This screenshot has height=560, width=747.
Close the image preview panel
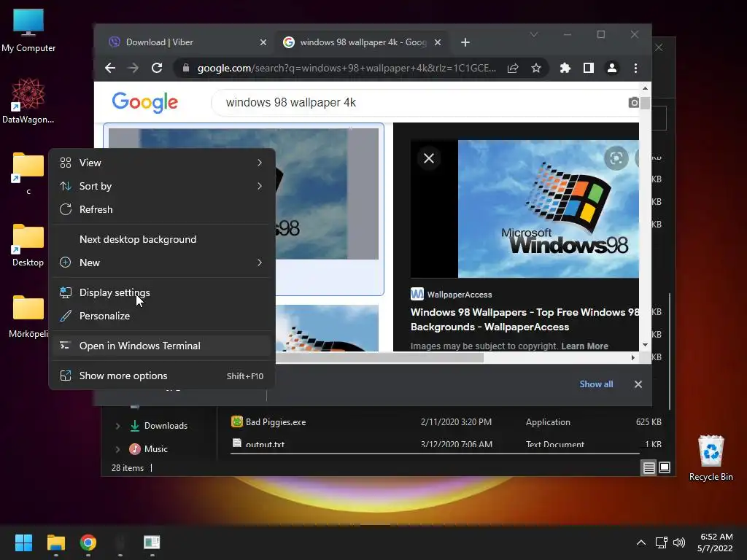coord(429,158)
